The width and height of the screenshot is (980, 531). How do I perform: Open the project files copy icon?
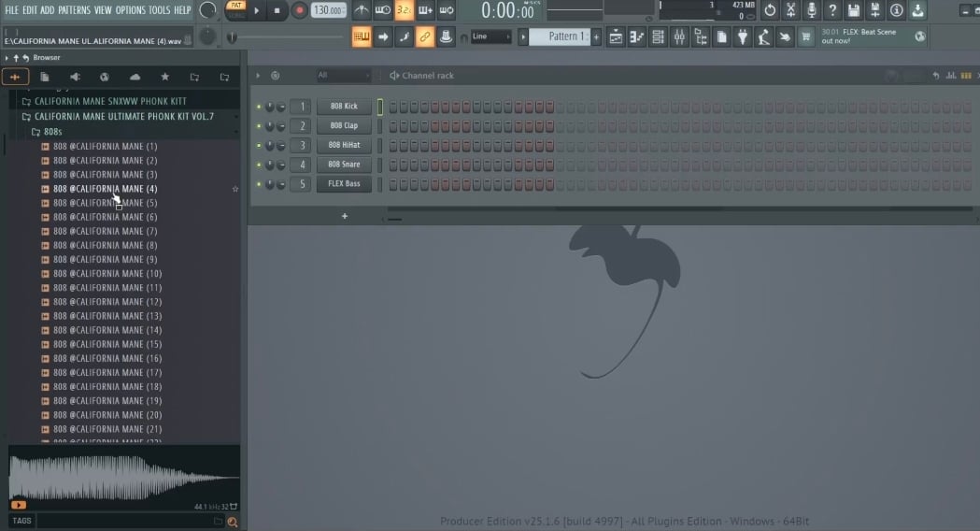coord(722,36)
